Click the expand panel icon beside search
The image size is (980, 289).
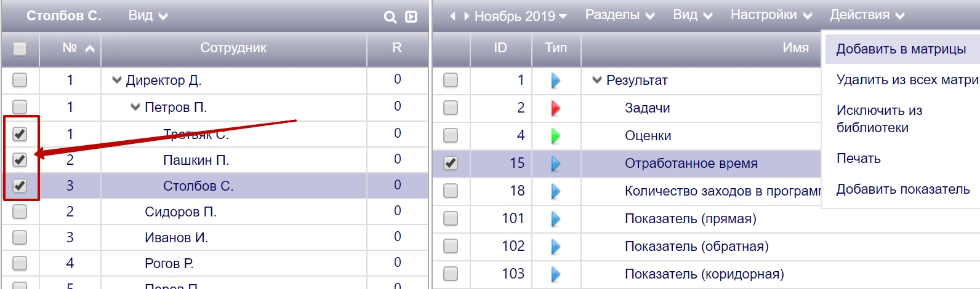point(411,17)
